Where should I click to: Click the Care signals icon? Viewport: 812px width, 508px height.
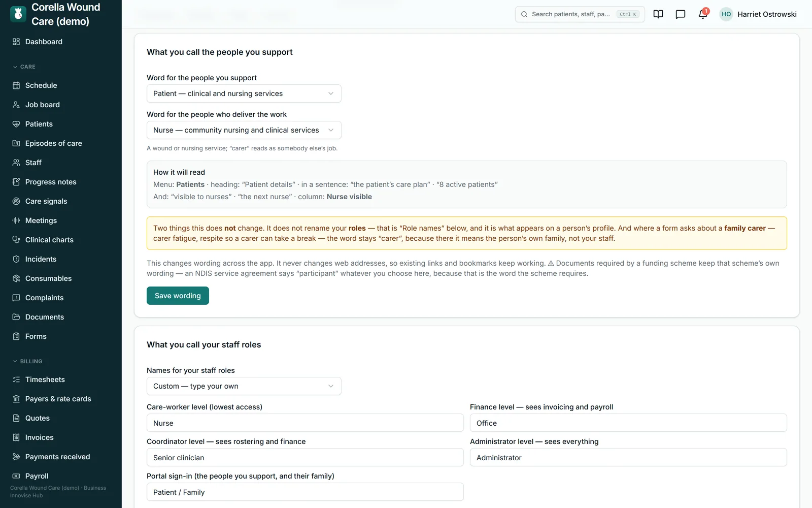pyautogui.click(x=16, y=201)
